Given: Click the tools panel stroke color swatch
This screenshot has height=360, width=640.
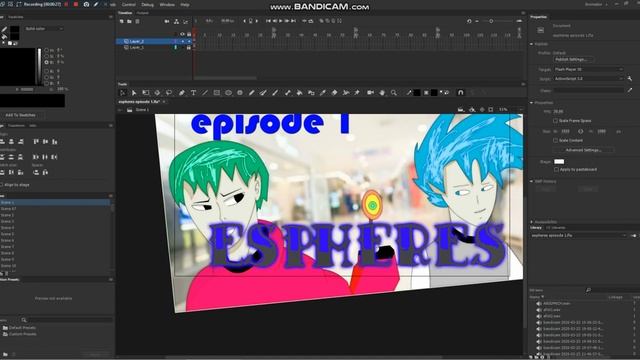Looking at the screenshot, I should point(416,93).
